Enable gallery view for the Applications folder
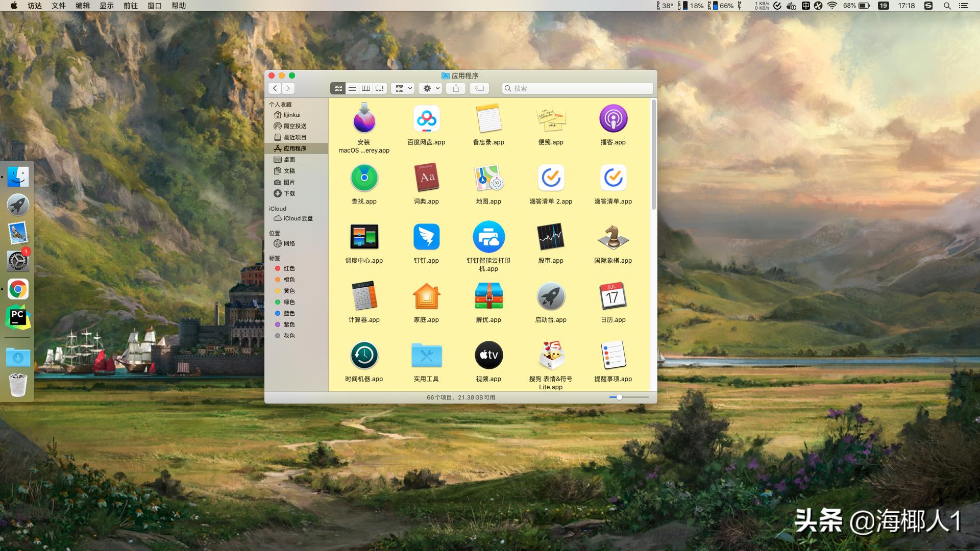 [379, 88]
